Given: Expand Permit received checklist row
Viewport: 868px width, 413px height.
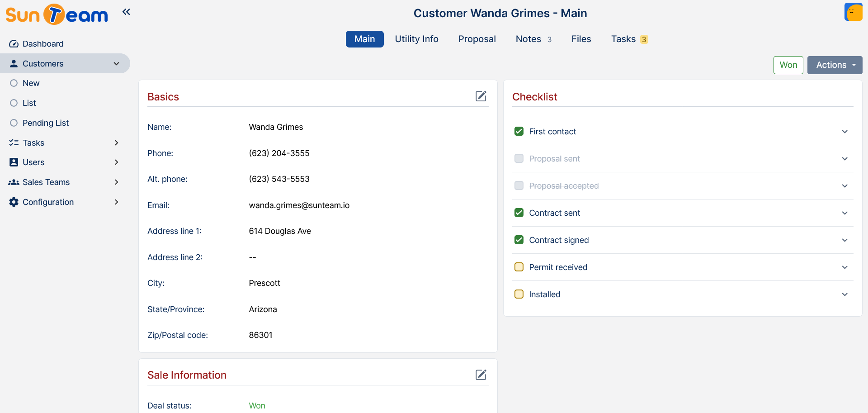Looking at the screenshot, I should 844,267.
